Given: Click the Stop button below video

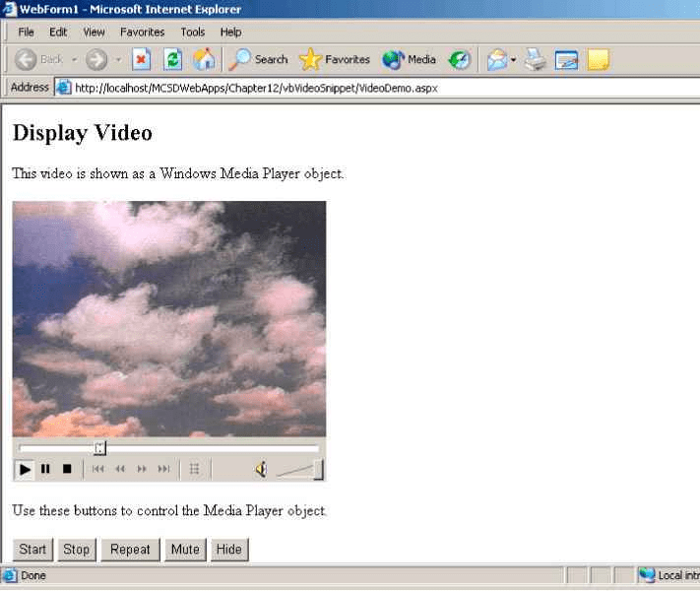Looking at the screenshot, I should [77, 549].
